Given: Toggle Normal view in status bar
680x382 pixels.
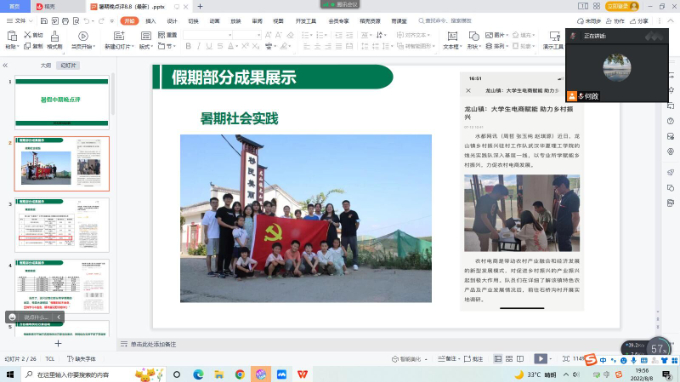Looking at the screenshot, I should coord(498,359).
